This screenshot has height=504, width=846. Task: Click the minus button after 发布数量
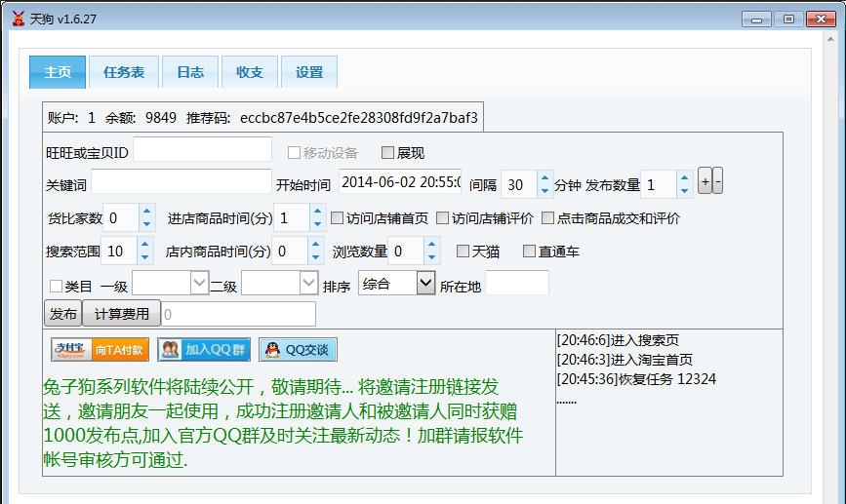(x=717, y=181)
